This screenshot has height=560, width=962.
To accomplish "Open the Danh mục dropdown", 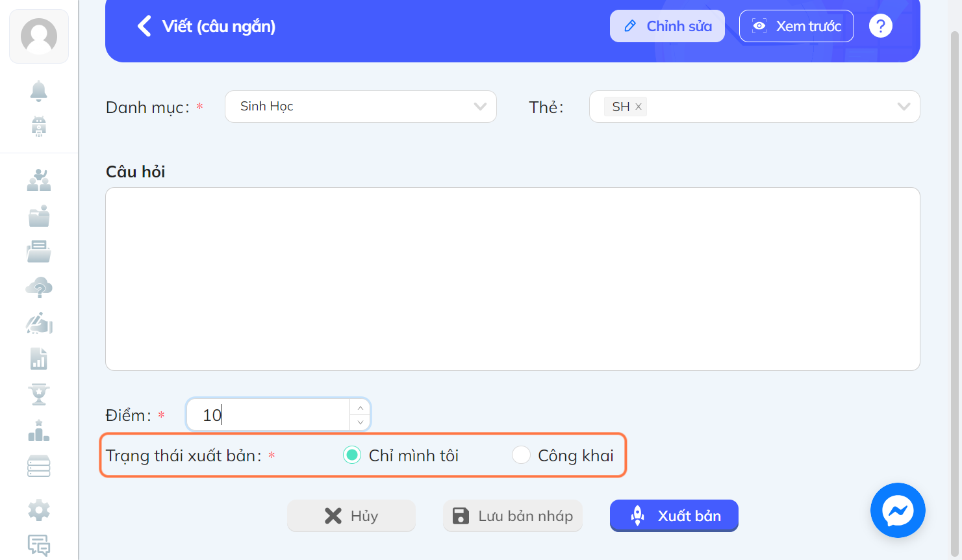I will pos(361,107).
